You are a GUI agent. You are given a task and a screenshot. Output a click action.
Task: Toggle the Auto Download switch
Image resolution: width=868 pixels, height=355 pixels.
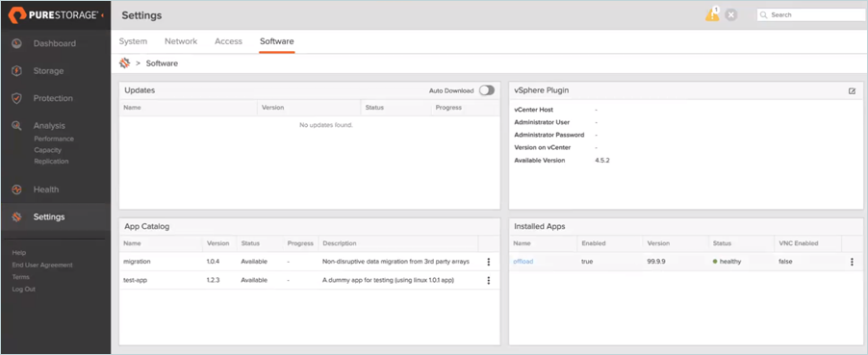pyautogui.click(x=487, y=90)
